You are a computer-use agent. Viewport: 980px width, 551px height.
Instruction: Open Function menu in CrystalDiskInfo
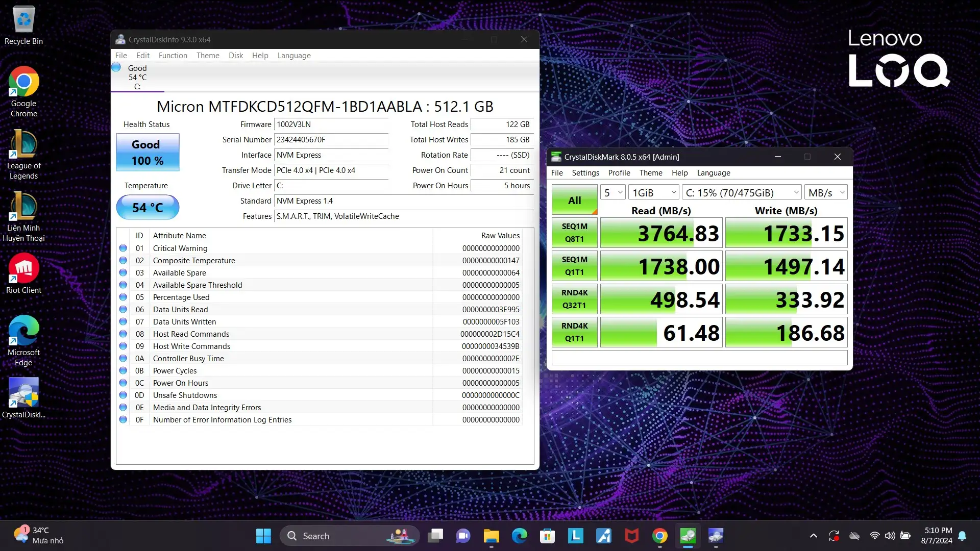point(173,56)
